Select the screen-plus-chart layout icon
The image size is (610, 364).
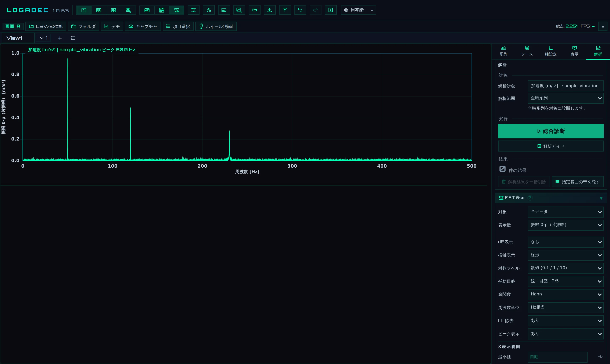pyautogui.click(x=113, y=10)
